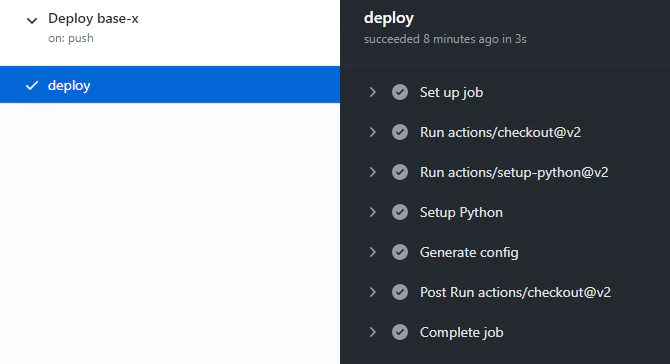The image size is (670, 364).
Task: Expand the Generate config step chevron
Action: [x=373, y=252]
